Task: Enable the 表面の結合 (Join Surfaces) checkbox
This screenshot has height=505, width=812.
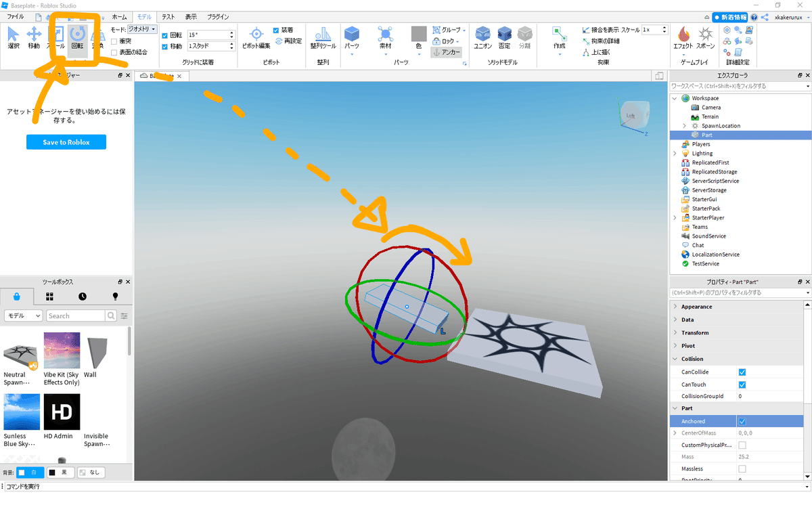Action: [114, 51]
